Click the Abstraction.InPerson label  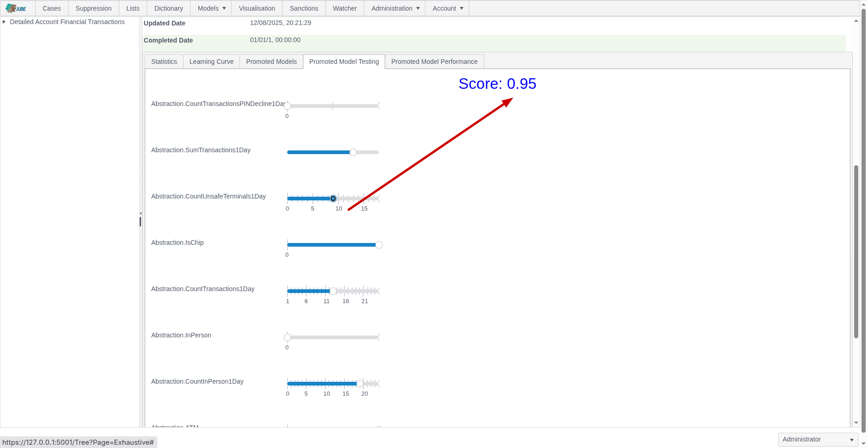(x=181, y=335)
